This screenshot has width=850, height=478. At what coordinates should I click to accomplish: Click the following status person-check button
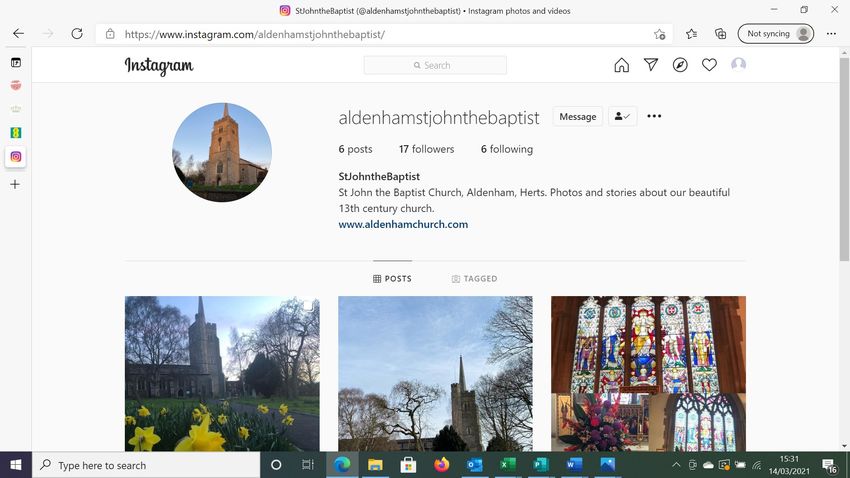[x=622, y=116]
